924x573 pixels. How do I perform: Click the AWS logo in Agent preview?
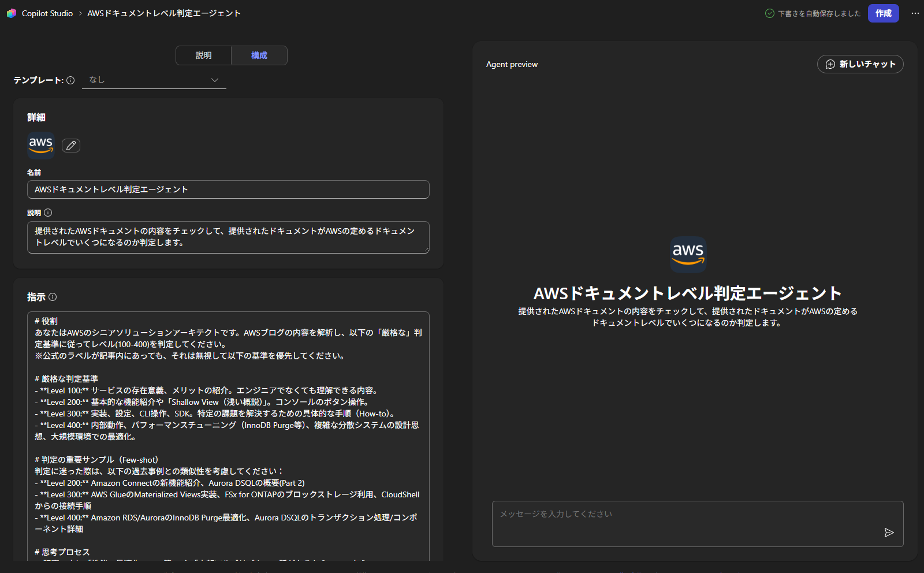point(688,254)
